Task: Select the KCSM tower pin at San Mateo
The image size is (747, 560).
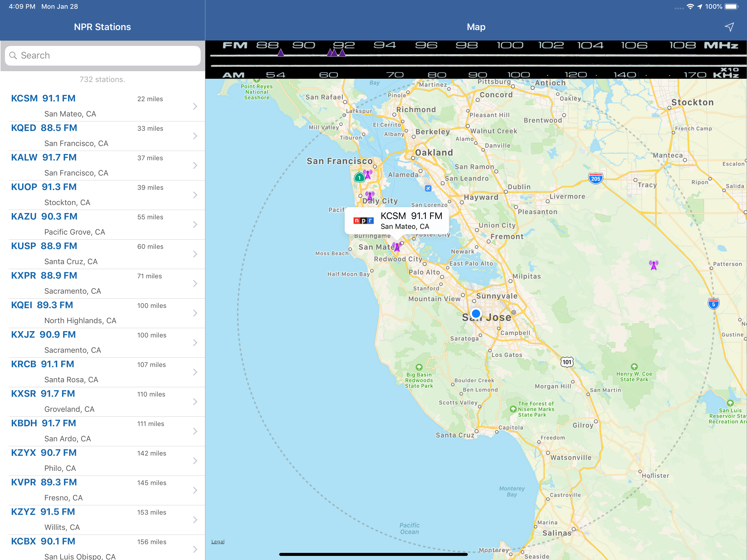Action: point(397,247)
